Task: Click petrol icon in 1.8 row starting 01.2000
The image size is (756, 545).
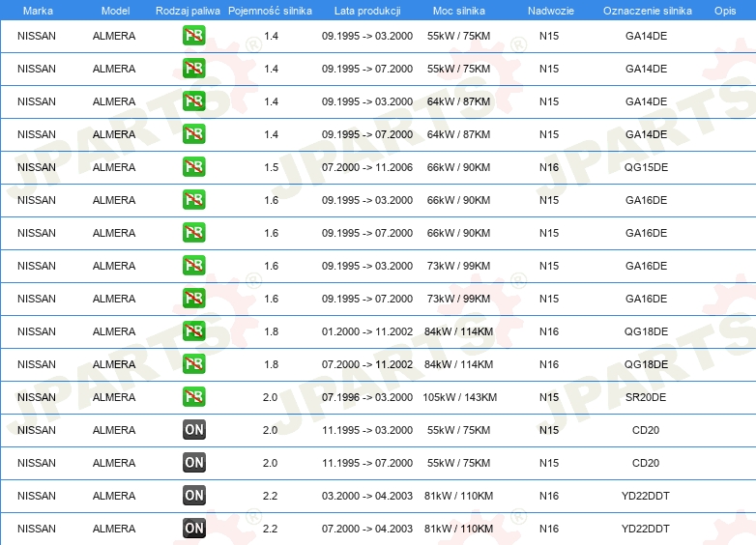Action: pyautogui.click(x=194, y=331)
